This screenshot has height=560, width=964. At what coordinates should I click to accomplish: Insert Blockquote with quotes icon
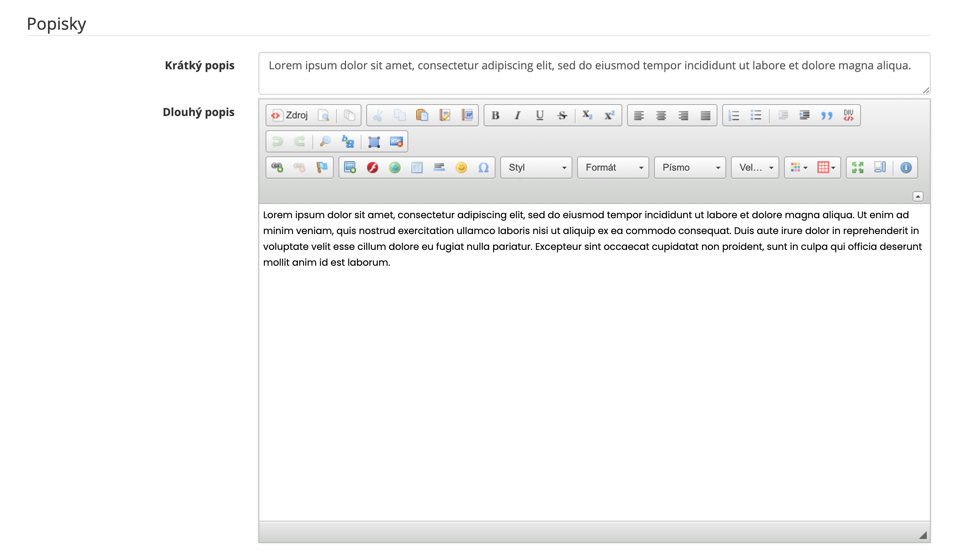[827, 115]
